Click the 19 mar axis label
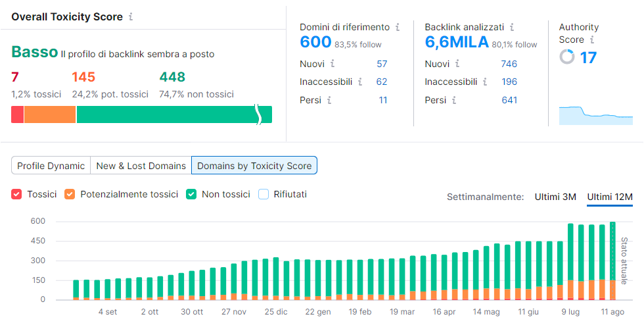Screen dimensions: 644x329 click(x=402, y=312)
